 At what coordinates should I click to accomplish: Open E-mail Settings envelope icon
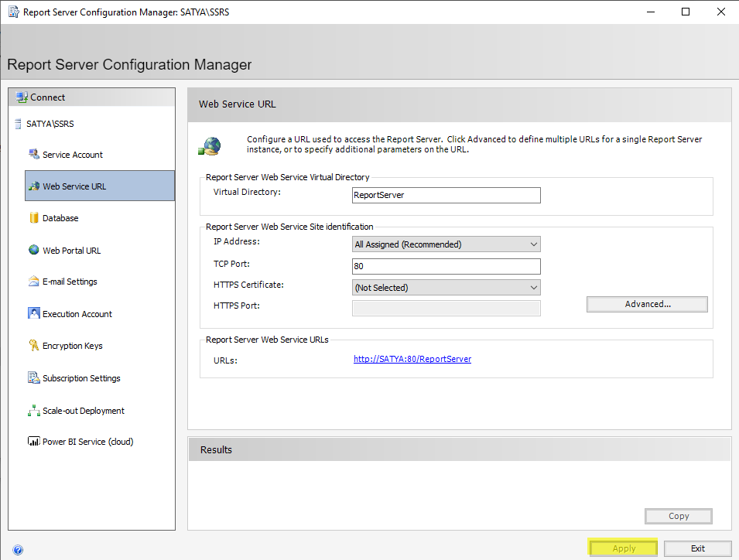[x=34, y=282]
